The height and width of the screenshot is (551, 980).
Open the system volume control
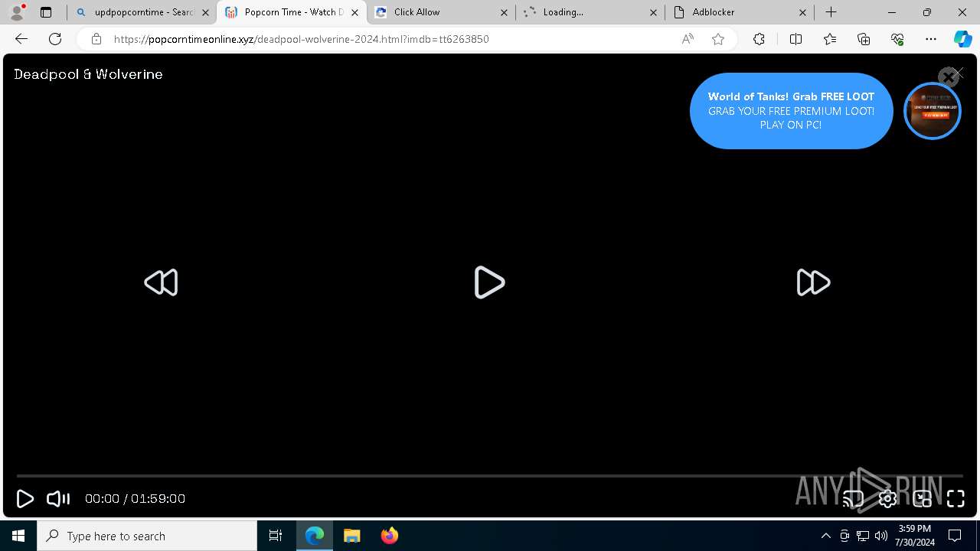pyautogui.click(x=881, y=536)
